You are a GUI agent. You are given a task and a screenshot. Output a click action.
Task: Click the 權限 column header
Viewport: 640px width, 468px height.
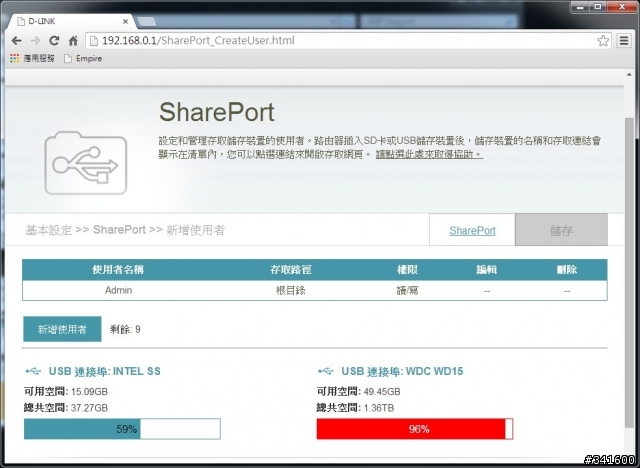[407, 270]
